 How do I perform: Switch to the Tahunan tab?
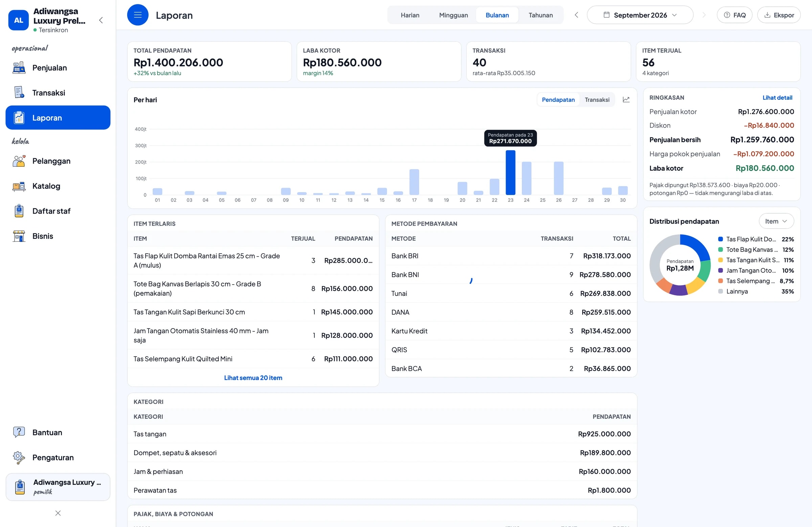click(540, 15)
